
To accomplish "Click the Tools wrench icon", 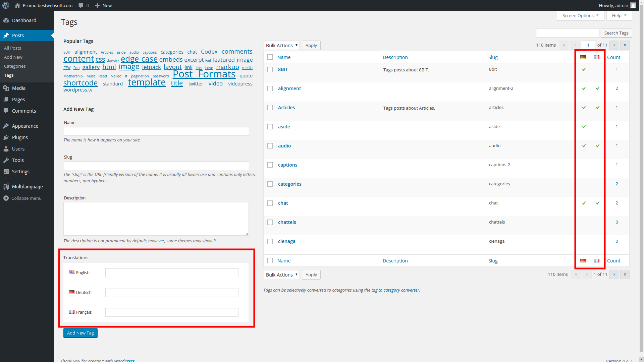I will (6, 160).
